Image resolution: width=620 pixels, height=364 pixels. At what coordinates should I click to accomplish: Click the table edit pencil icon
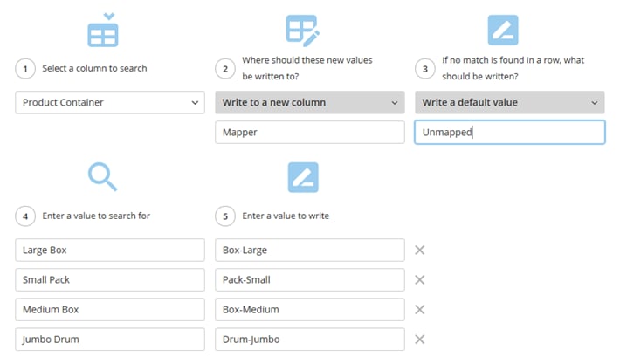coord(303,31)
